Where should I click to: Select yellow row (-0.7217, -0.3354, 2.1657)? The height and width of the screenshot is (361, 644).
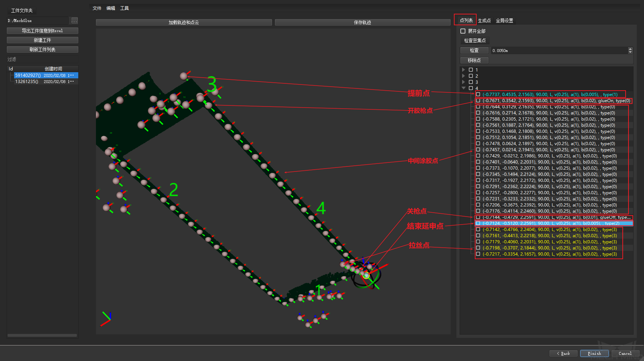(549, 254)
